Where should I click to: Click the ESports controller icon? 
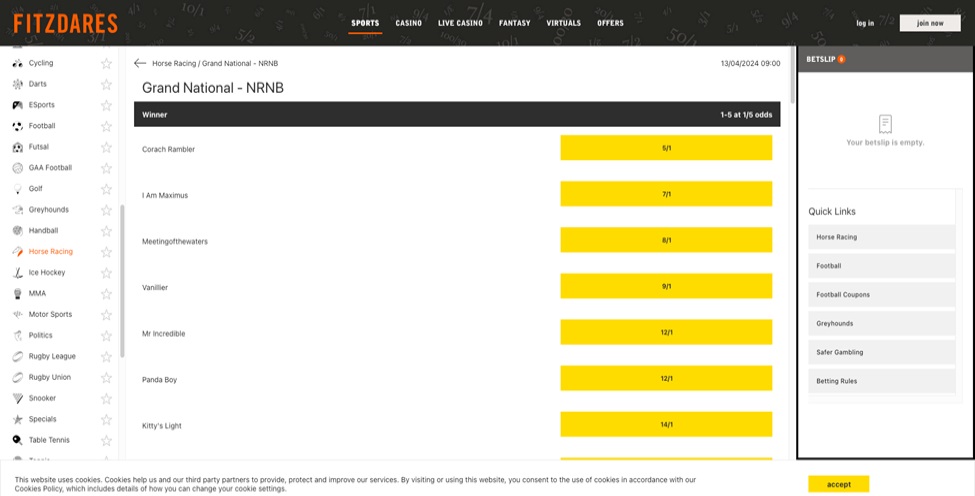18,105
